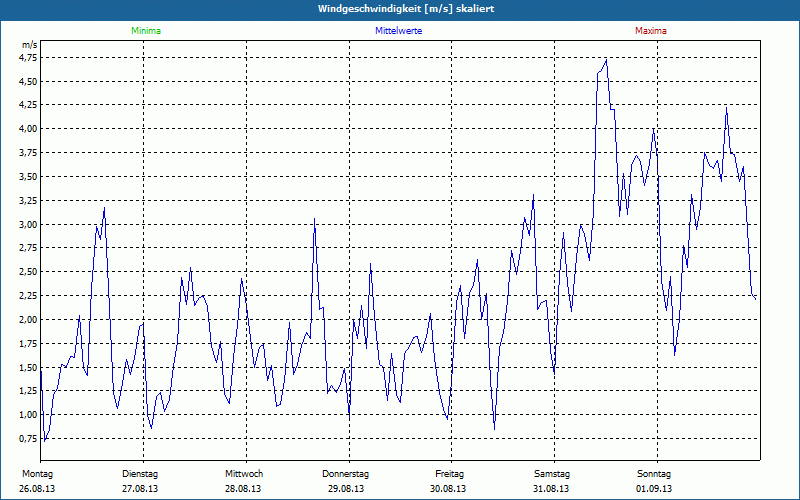This screenshot has width=800, height=500.
Task: Click the 28.08.13 date label
Action: tap(243, 489)
